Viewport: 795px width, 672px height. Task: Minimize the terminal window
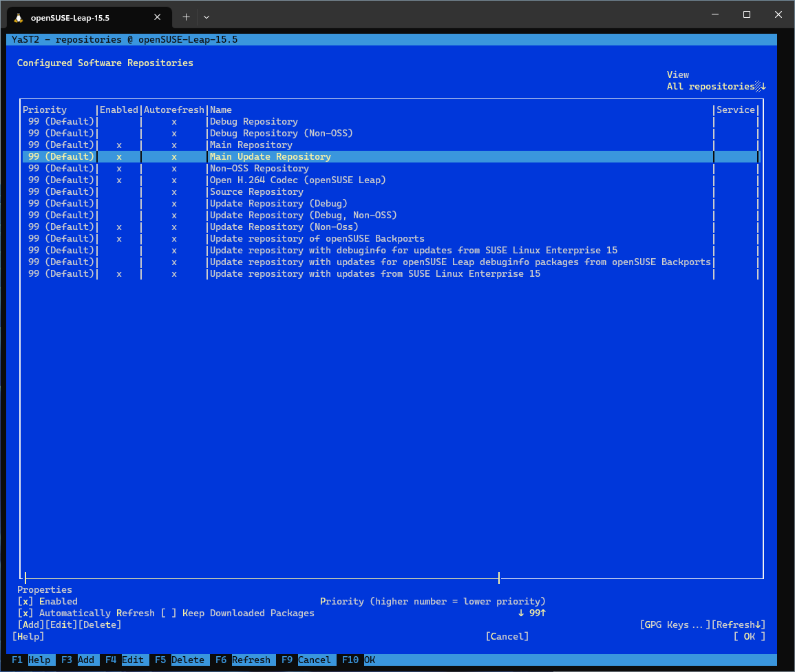pos(715,14)
